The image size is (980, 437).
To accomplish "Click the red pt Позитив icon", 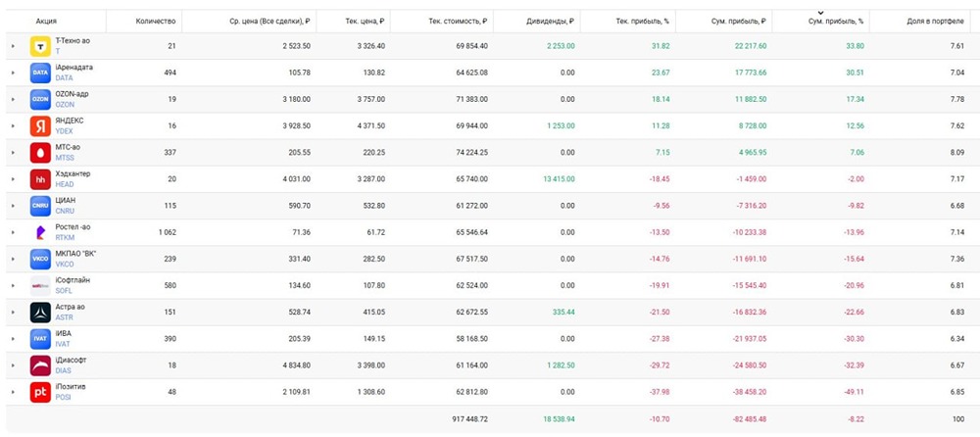I will [40, 393].
